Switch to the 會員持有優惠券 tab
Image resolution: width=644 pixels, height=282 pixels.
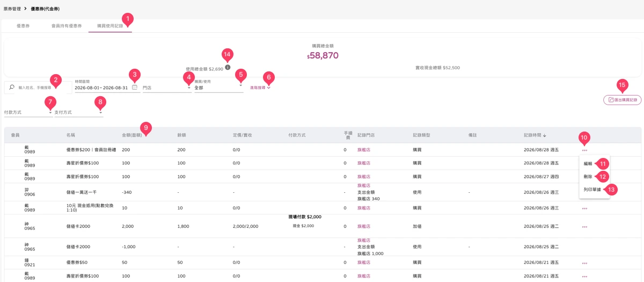pos(67,26)
